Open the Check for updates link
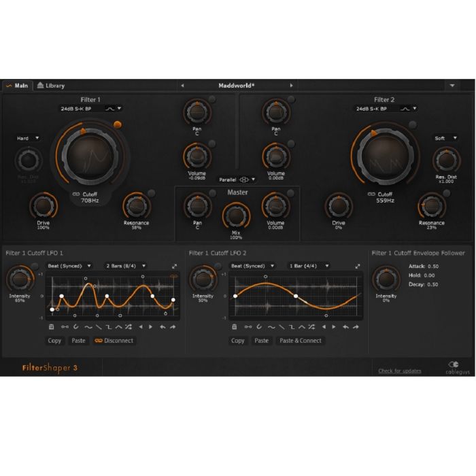This screenshot has height=476, width=476. pyautogui.click(x=400, y=371)
